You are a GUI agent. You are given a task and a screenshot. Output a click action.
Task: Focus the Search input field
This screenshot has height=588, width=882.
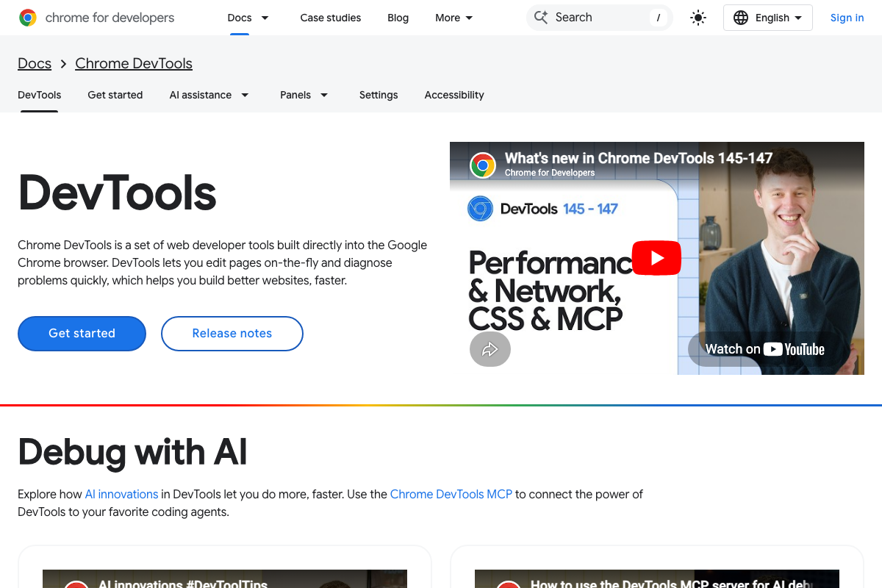(x=600, y=18)
